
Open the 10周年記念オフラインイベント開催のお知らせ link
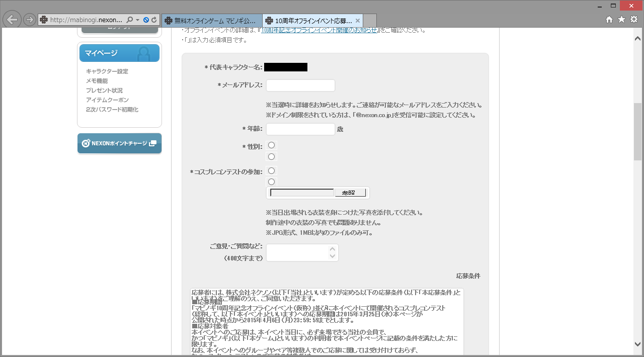point(319,30)
